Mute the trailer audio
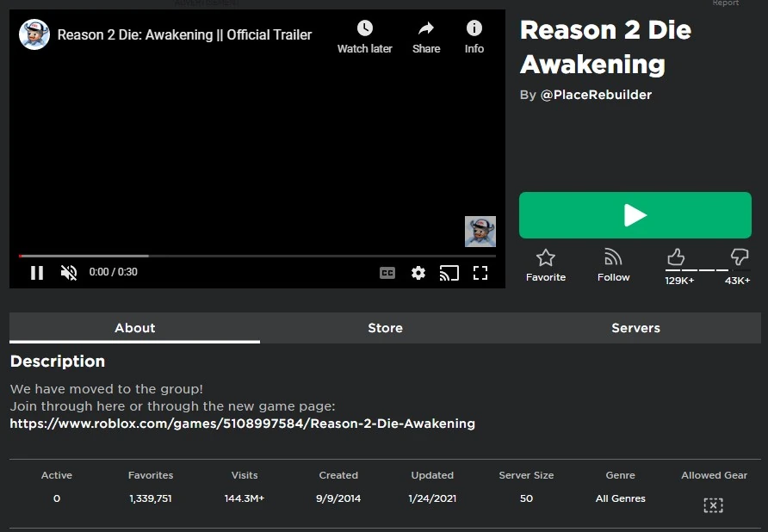Image resolution: width=768 pixels, height=532 pixels. tap(68, 272)
